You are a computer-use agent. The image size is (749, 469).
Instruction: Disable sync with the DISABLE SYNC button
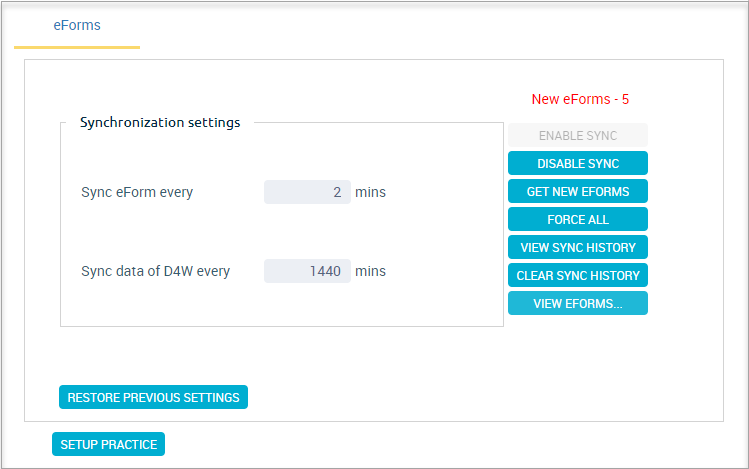578,163
